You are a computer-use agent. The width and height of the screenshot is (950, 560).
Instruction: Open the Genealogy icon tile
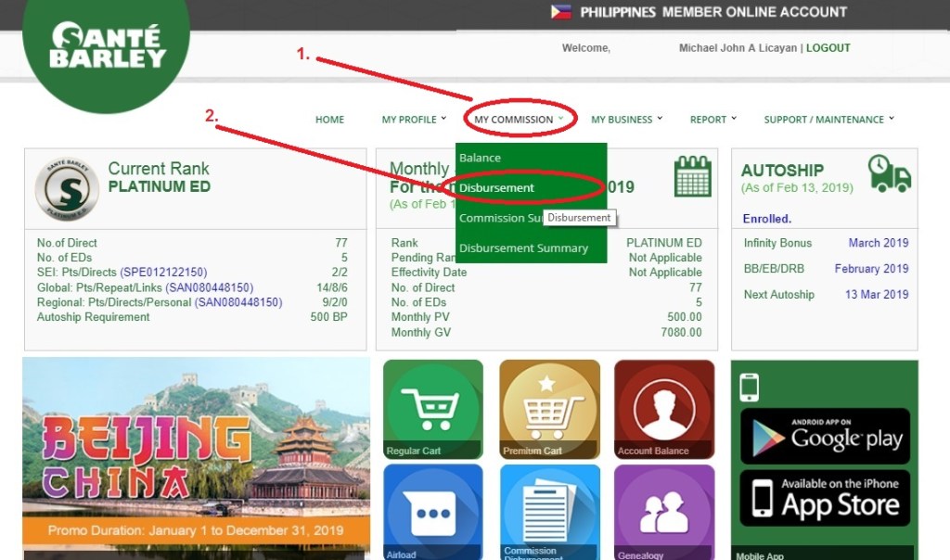tap(663, 511)
